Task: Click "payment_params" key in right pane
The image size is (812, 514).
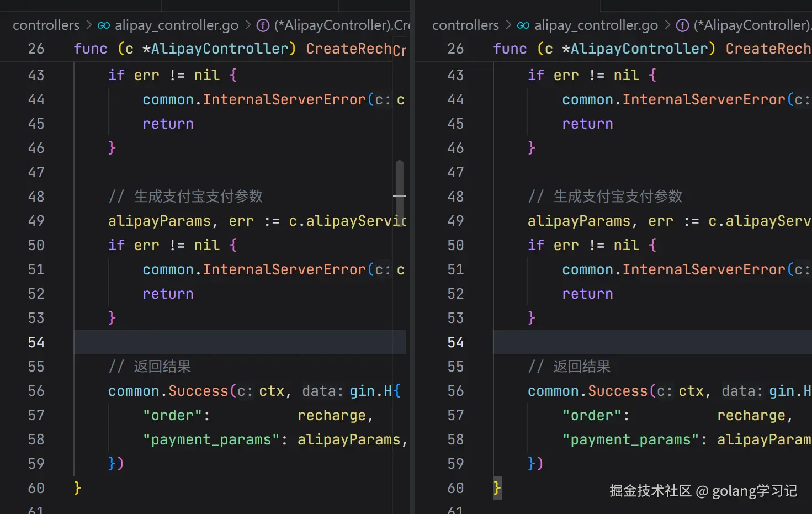Action: pos(630,439)
